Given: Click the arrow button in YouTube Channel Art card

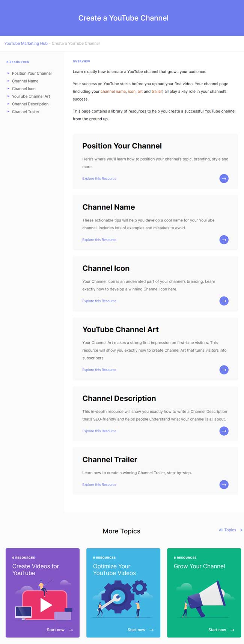Looking at the screenshot, I should [x=224, y=370].
